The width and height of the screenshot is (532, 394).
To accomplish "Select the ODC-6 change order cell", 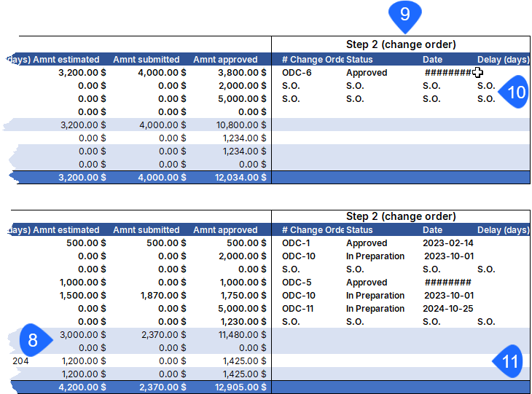I will tap(297, 73).
